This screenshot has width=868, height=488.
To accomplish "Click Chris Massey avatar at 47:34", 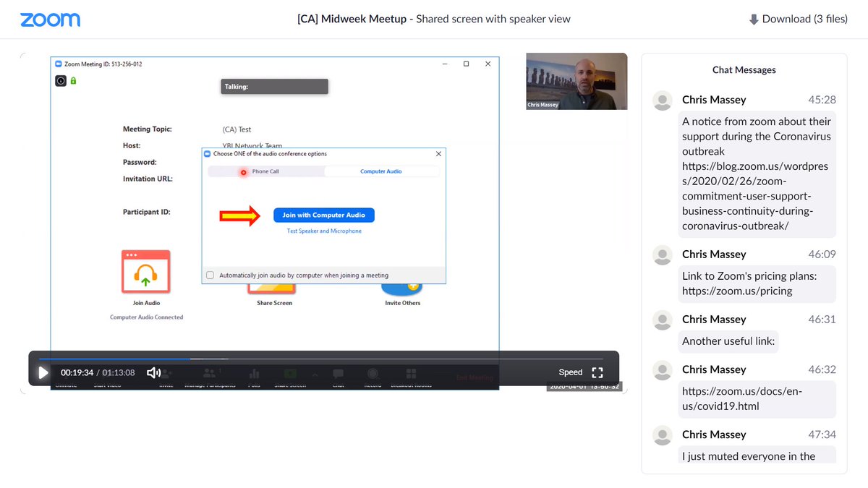I will [663, 435].
